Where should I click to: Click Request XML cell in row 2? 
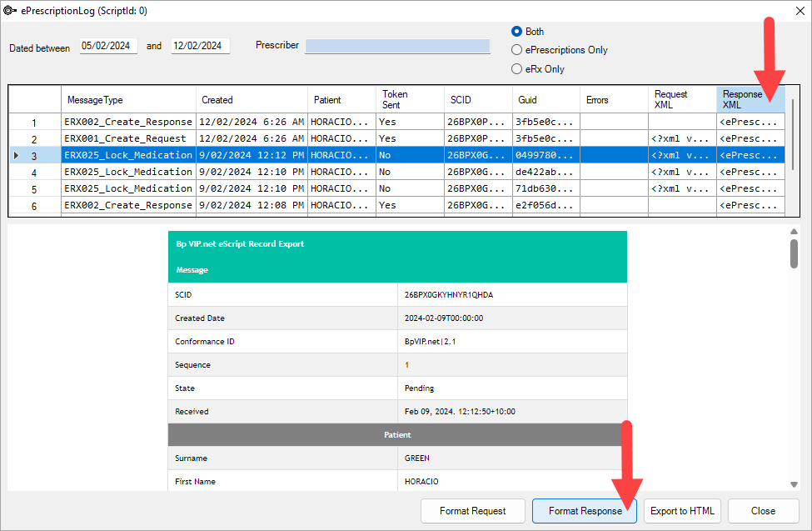[x=682, y=139]
